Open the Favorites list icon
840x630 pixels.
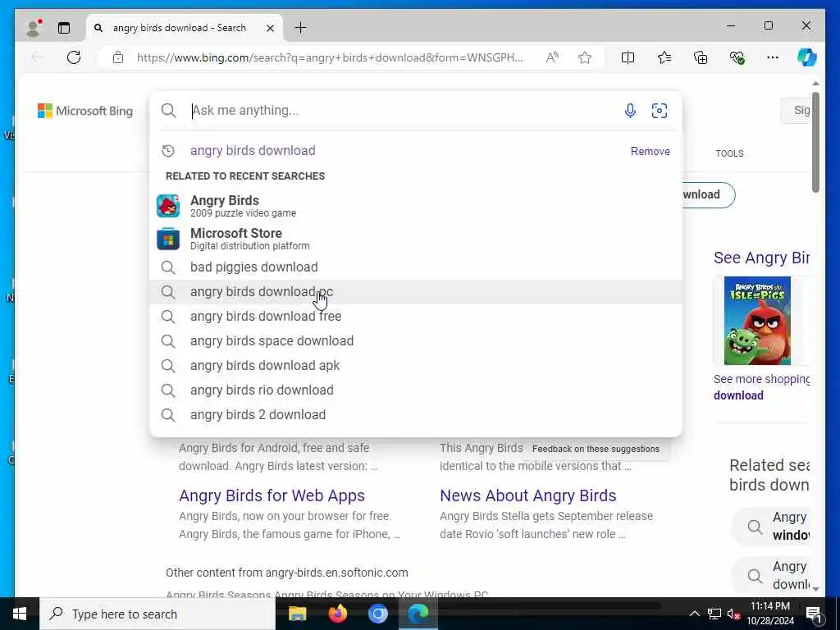664,57
